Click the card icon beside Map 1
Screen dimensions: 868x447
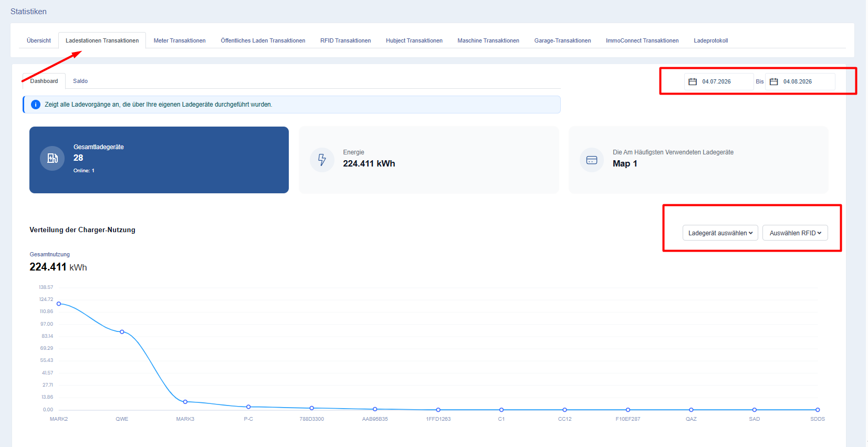[x=592, y=160]
